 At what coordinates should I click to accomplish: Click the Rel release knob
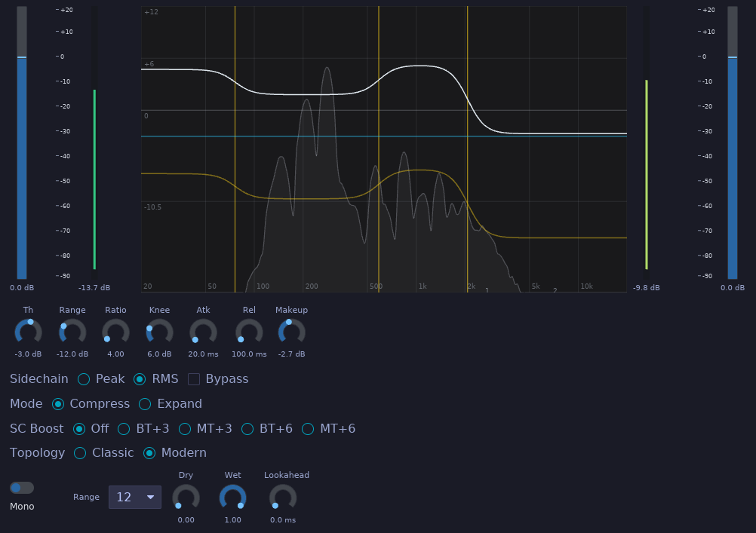click(x=249, y=332)
